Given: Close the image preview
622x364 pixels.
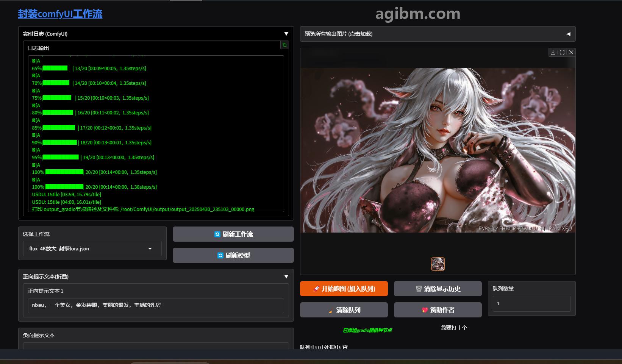Looking at the screenshot, I should [x=571, y=52].
